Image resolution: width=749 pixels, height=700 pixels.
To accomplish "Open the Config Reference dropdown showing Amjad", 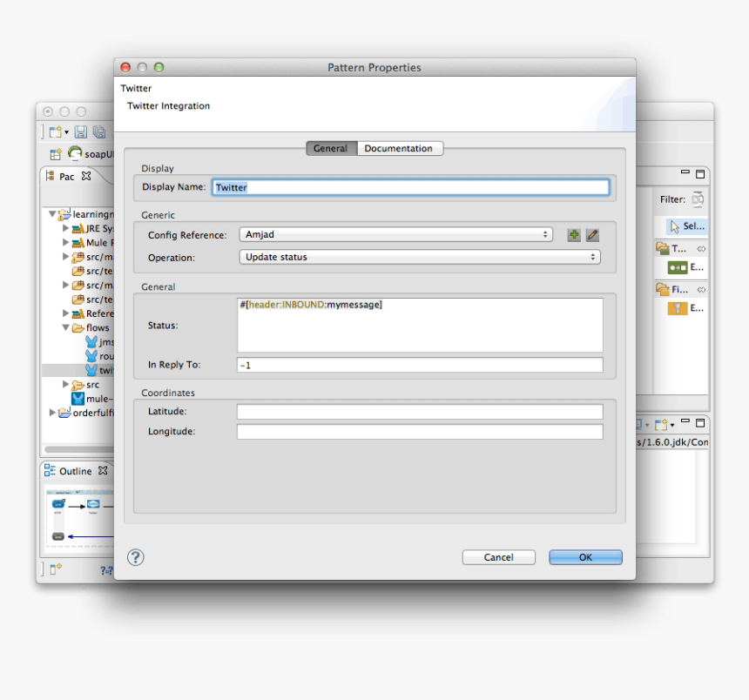I will 396,234.
